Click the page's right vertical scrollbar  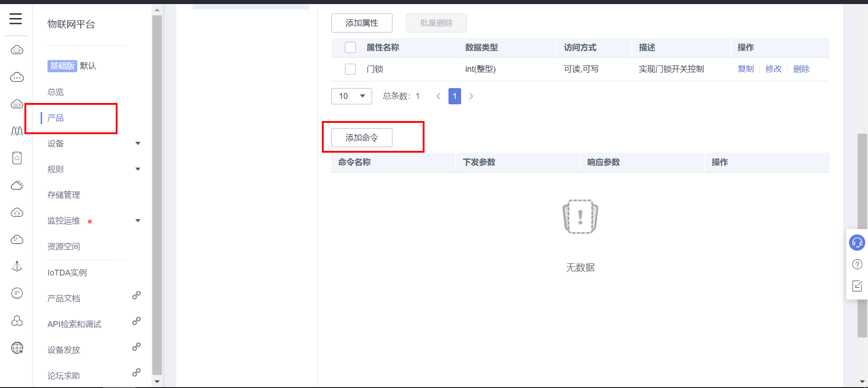[x=862, y=235]
